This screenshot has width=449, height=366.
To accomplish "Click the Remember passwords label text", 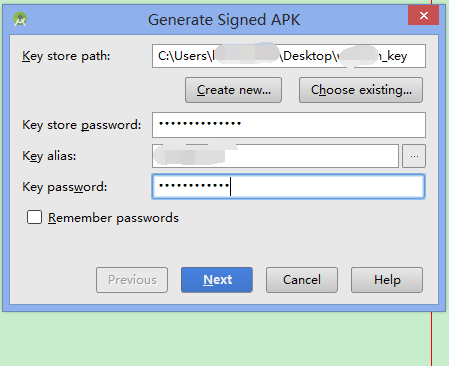I will click(x=113, y=218).
